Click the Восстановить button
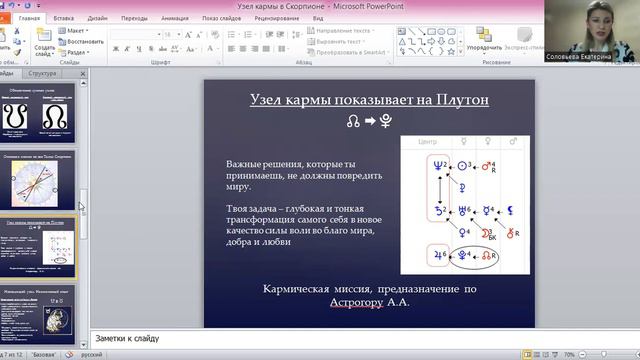The height and width of the screenshot is (360, 640). [x=81, y=42]
